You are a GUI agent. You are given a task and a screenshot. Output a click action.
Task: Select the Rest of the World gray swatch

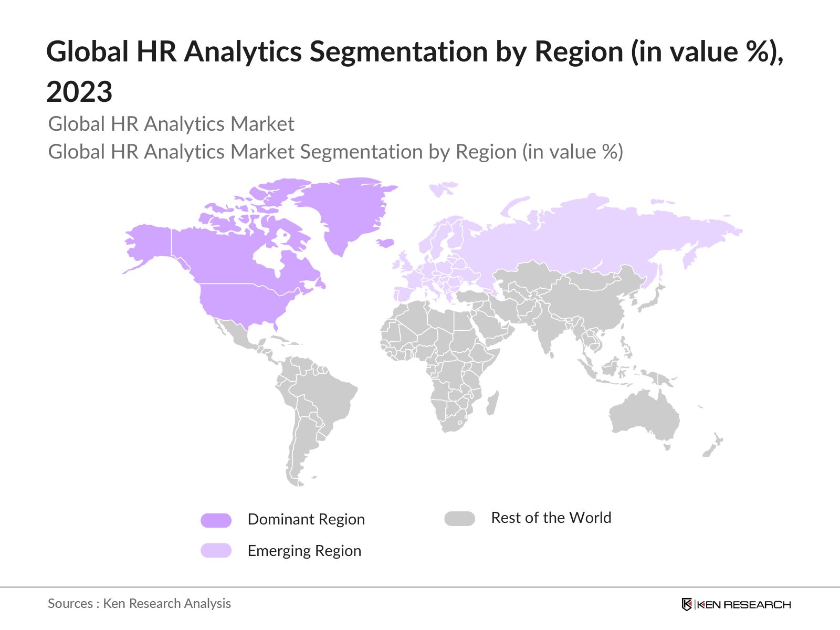tap(459, 519)
